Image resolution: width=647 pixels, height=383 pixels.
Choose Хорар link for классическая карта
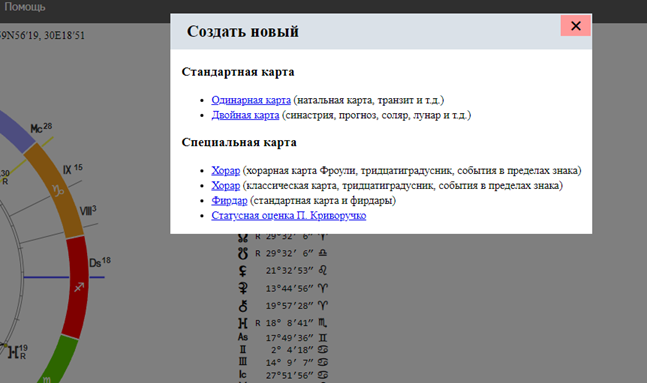tap(225, 185)
